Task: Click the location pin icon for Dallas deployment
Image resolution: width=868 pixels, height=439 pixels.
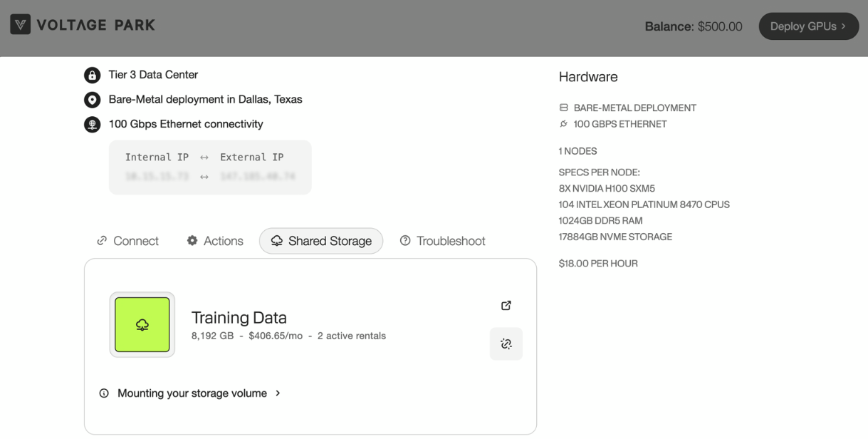Action: [93, 100]
